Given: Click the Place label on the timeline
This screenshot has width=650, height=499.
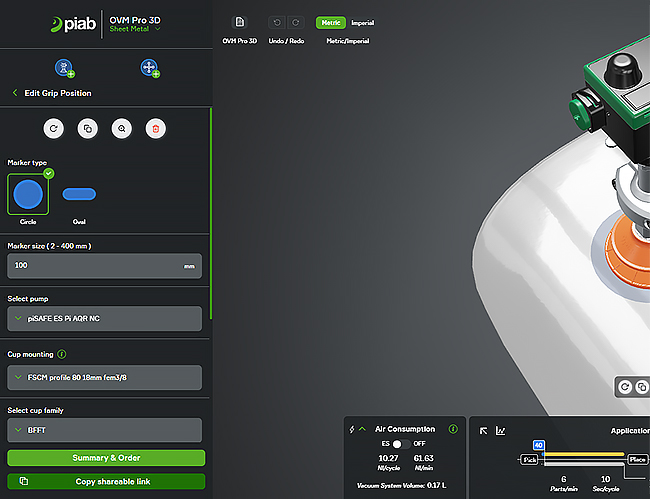Looking at the screenshot, I should 637,459.
